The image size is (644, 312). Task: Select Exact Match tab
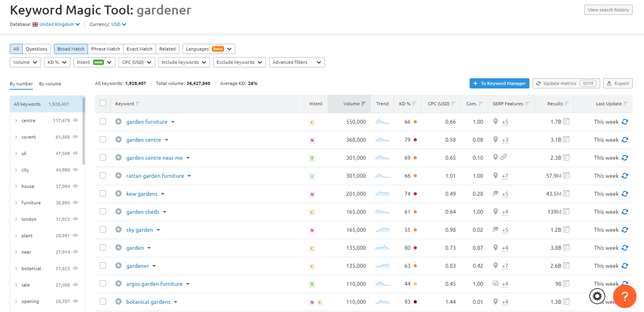[x=140, y=49]
